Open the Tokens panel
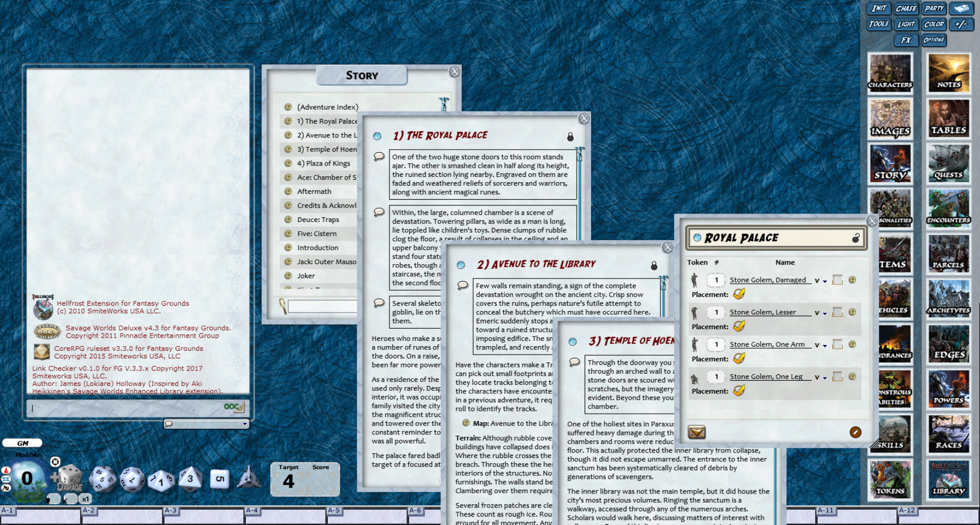Image resolution: width=980 pixels, height=525 pixels. point(890,480)
